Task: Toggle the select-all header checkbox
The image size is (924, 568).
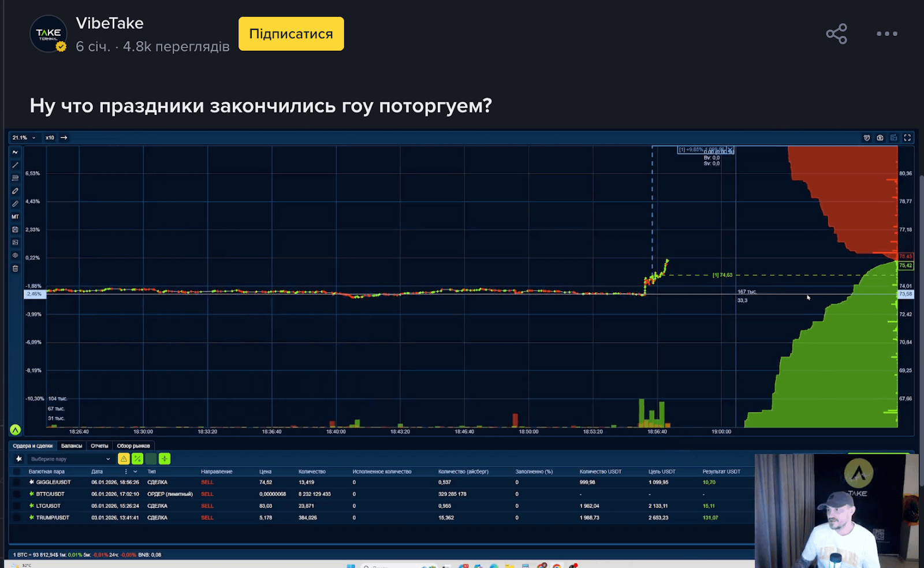Action: coord(17,472)
